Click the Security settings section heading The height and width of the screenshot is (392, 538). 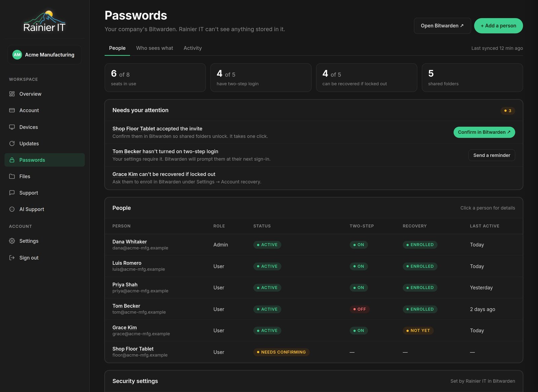135,381
